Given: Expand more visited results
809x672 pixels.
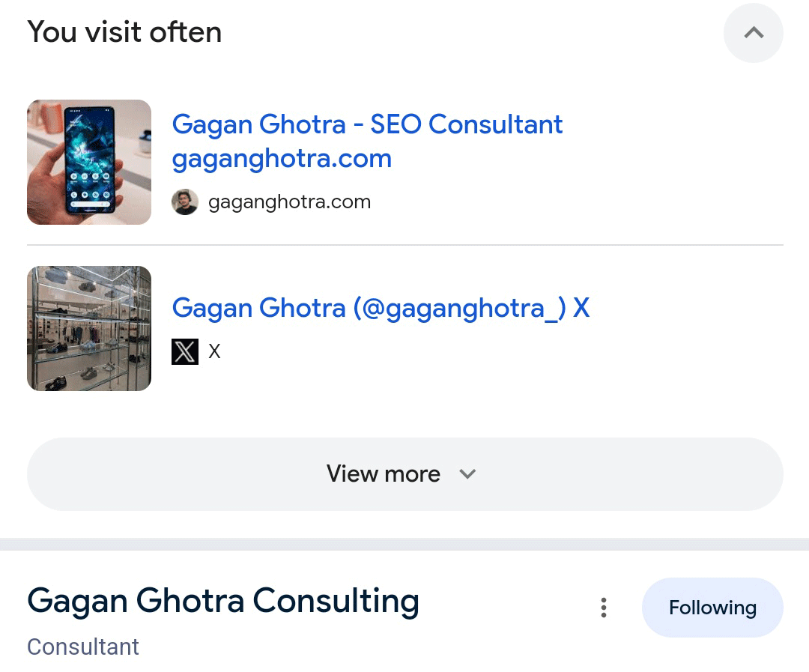Looking at the screenshot, I should tap(404, 473).
